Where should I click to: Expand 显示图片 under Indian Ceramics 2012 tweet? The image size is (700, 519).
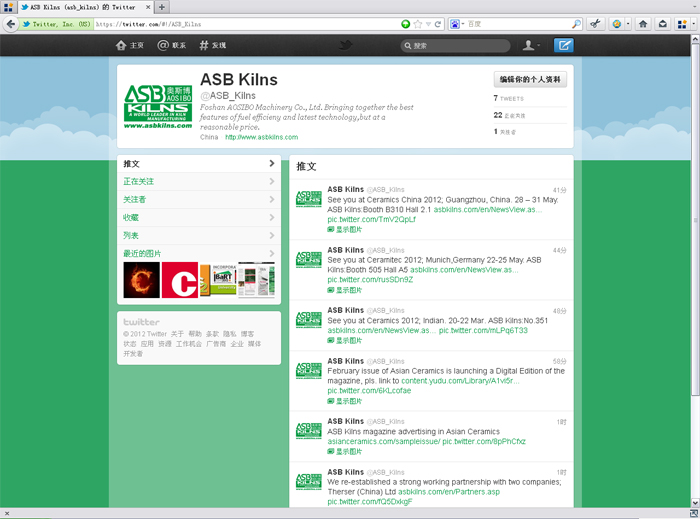(x=345, y=340)
